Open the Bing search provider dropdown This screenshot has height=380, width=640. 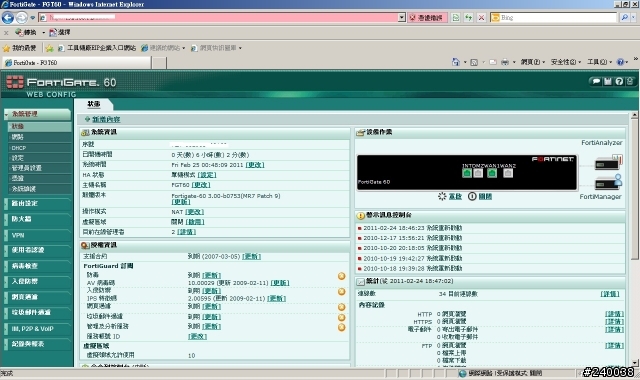[x=634, y=18]
